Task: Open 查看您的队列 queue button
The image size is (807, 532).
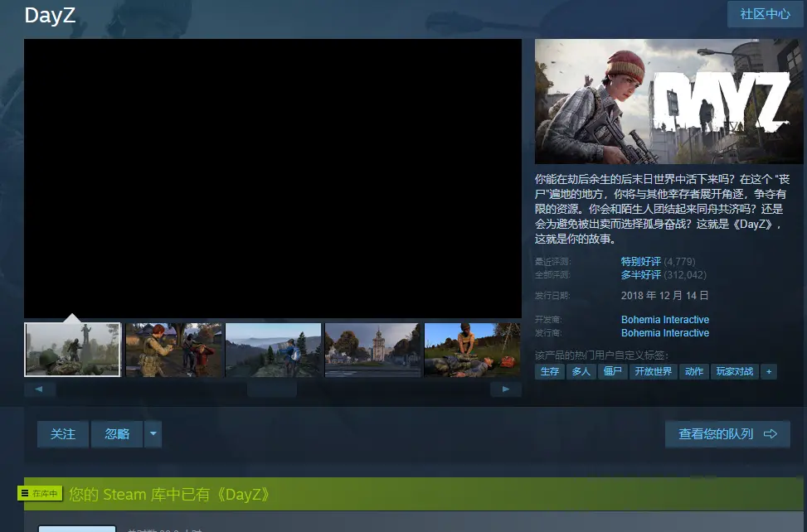Action: tap(727, 434)
